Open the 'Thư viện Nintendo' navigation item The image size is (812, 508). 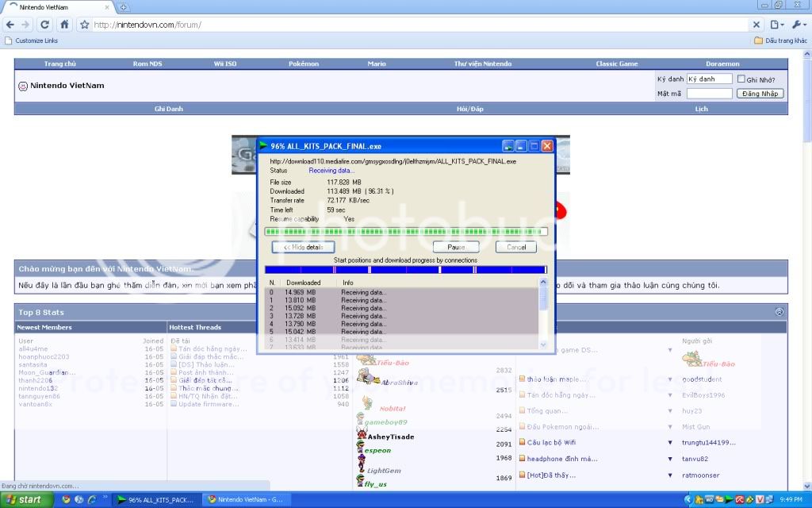point(483,63)
